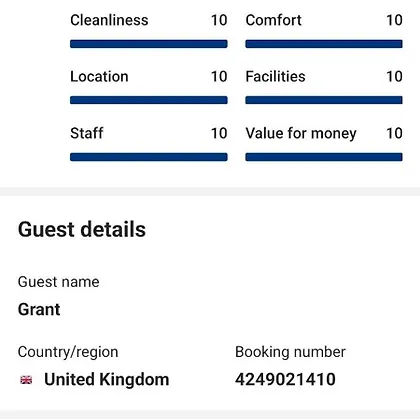
Task: Select the Staff rating bar
Action: pos(149,157)
